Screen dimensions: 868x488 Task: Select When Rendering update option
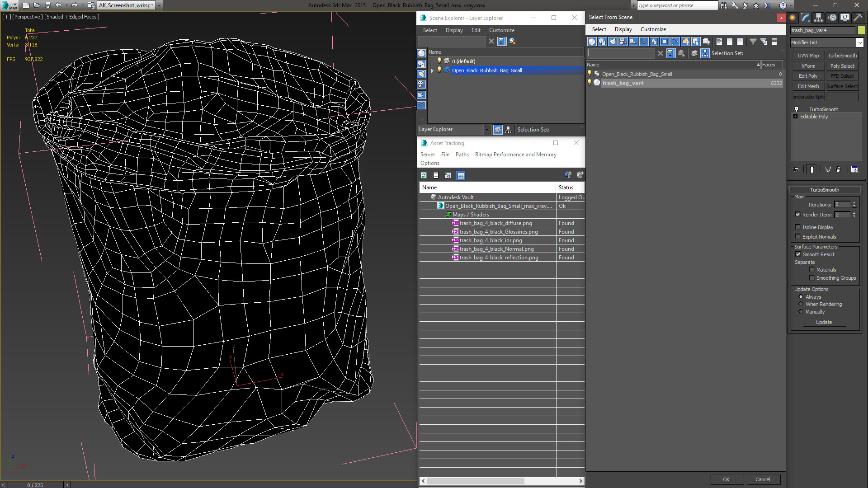coord(801,304)
